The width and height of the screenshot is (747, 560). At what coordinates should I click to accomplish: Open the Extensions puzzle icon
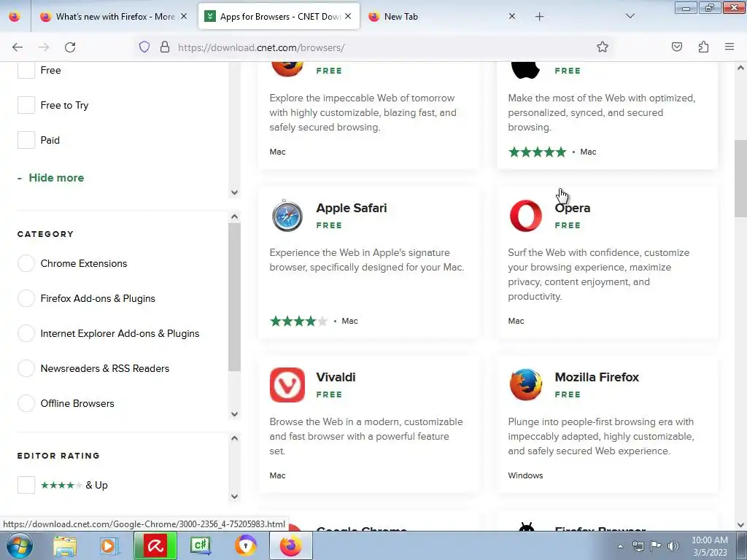point(703,47)
